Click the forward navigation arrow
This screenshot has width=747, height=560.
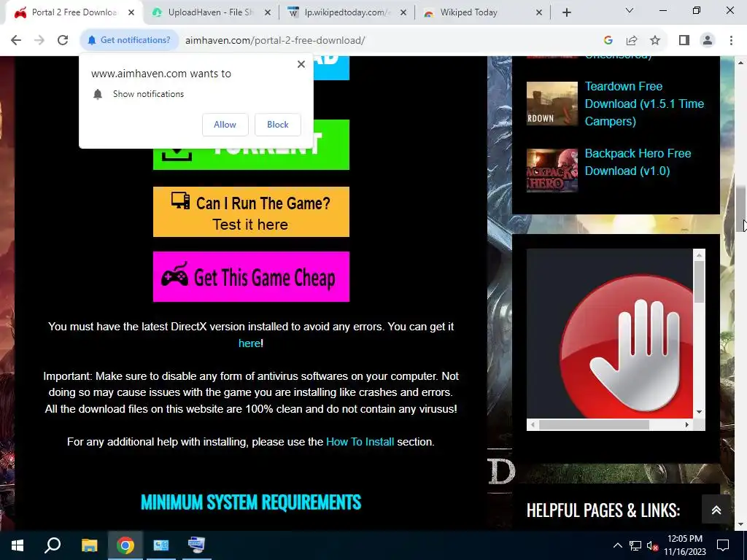pos(39,41)
